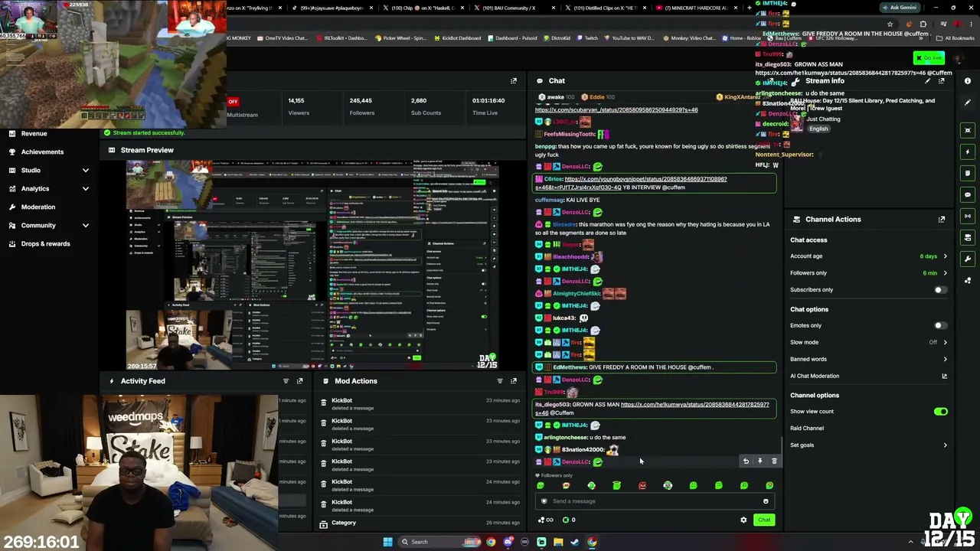The height and width of the screenshot is (551, 980).
Task: Open filter options in Activity Feed
Action: [x=286, y=381]
